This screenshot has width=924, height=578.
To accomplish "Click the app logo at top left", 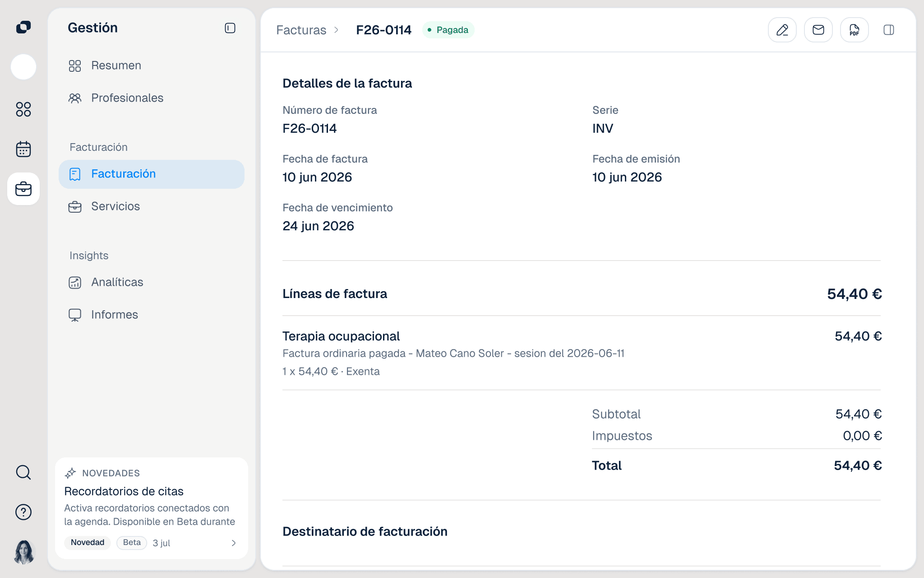I will coord(23,27).
